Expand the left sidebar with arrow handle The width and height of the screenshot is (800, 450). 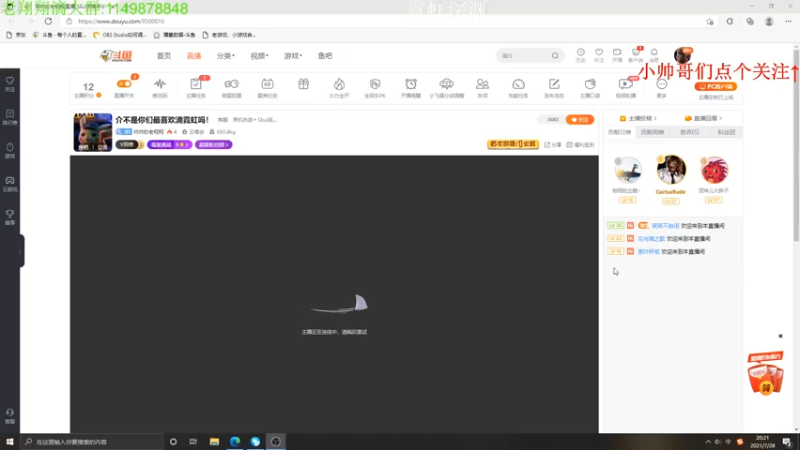[x=20, y=251]
